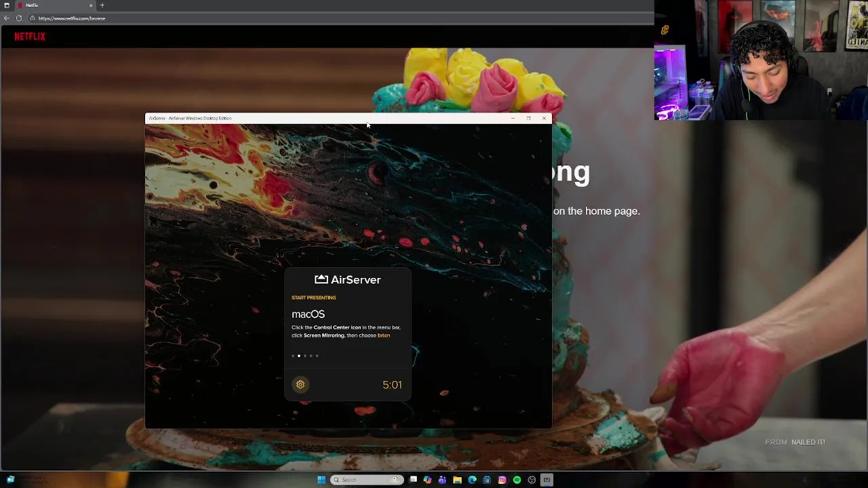Select the second page dot in AirServer card

coord(299,356)
